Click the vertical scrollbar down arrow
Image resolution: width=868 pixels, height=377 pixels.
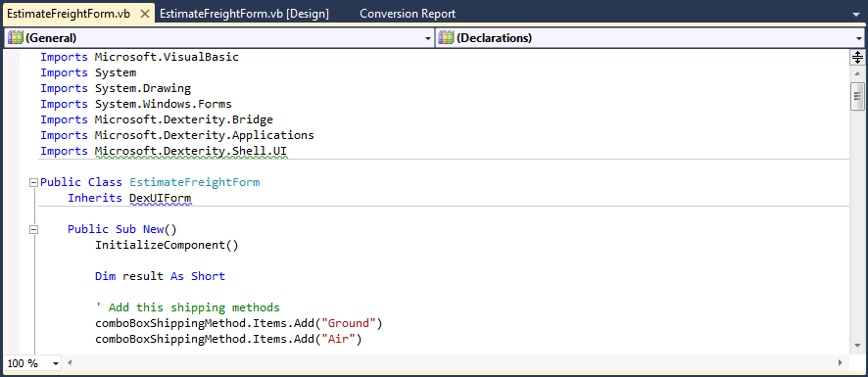(857, 346)
